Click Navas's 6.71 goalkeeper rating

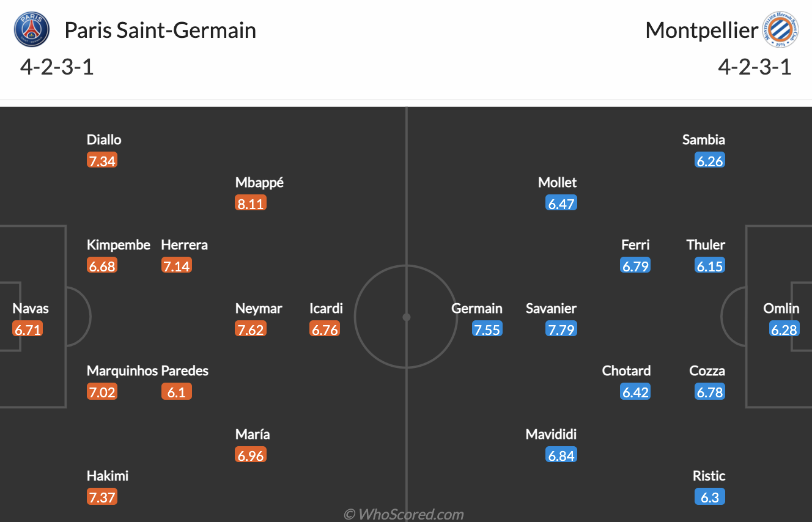pyautogui.click(x=28, y=329)
